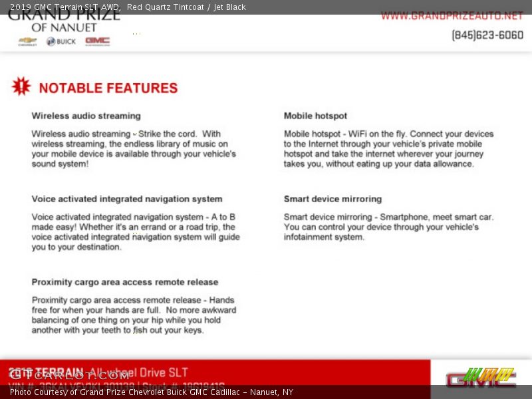Click the small red GMC logo in header
The width and height of the screenshot is (532, 399).
[x=97, y=41]
